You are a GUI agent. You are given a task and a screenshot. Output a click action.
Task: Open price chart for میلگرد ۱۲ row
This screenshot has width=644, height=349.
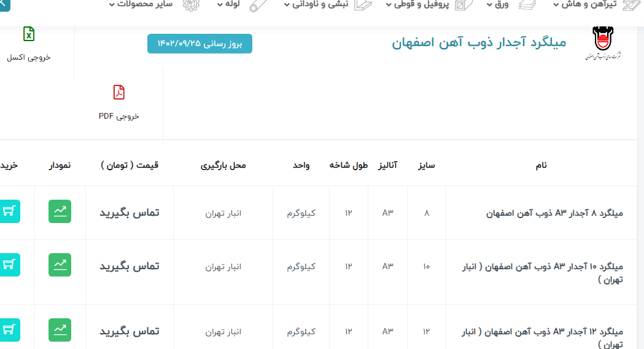pos(60,330)
